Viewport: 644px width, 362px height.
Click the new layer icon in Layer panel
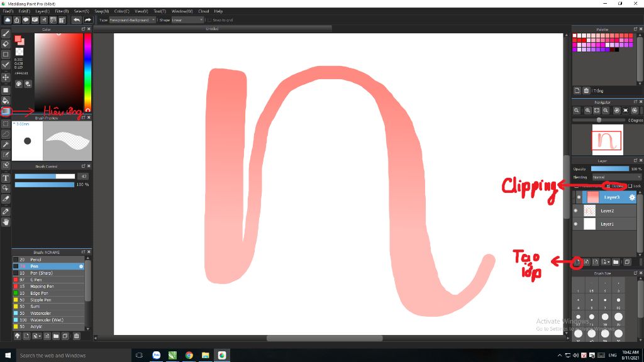tap(577, 262)
